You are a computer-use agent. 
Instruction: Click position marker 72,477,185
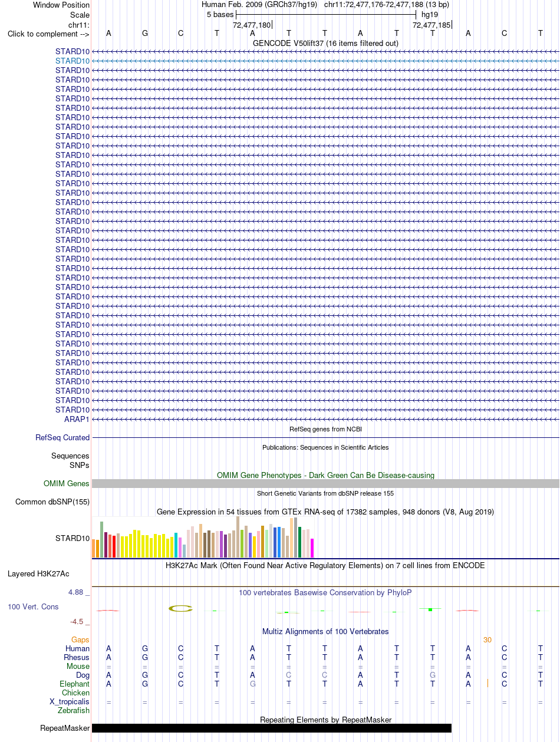click(x=431, y=25)
